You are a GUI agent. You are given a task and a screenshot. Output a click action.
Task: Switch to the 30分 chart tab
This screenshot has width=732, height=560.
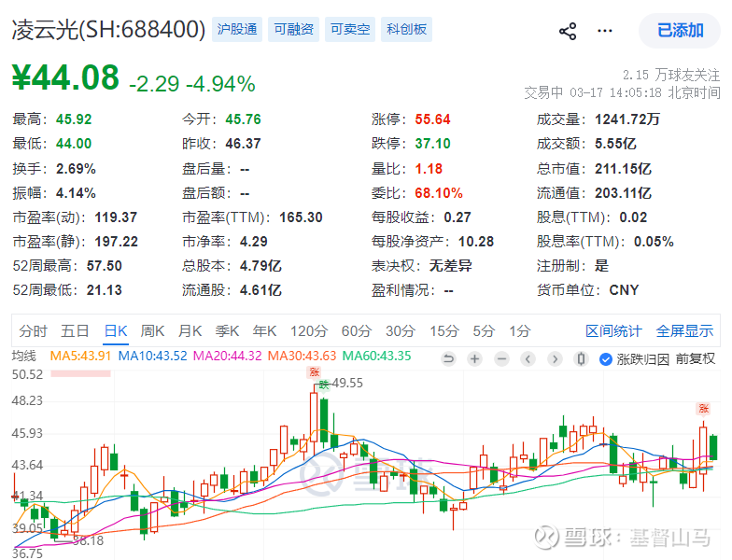[x=401, y=331]
